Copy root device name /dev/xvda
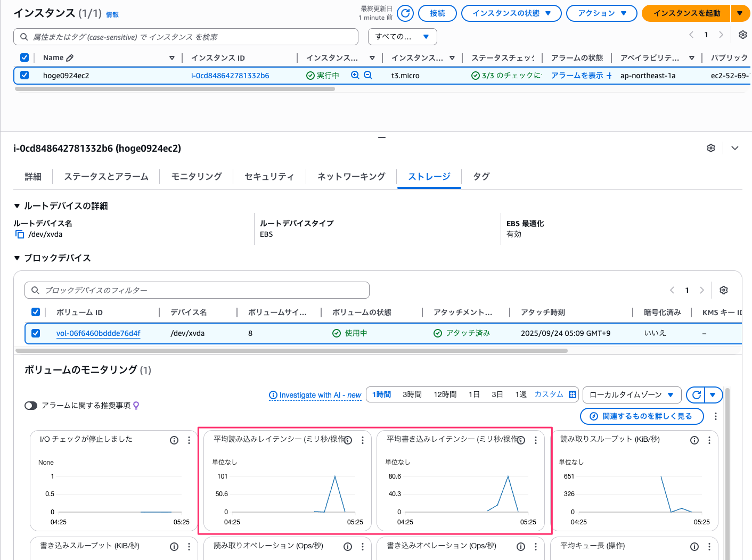 [20, 234]
